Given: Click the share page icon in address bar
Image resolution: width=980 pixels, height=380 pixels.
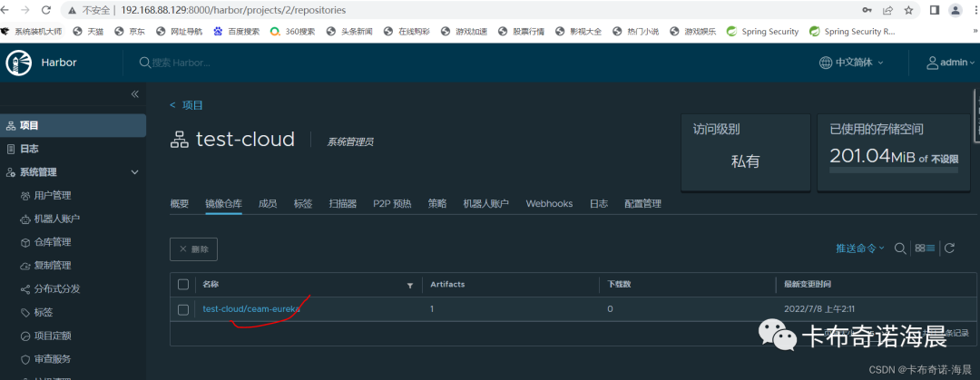Looking at the screenshot, I should [887, 10].
